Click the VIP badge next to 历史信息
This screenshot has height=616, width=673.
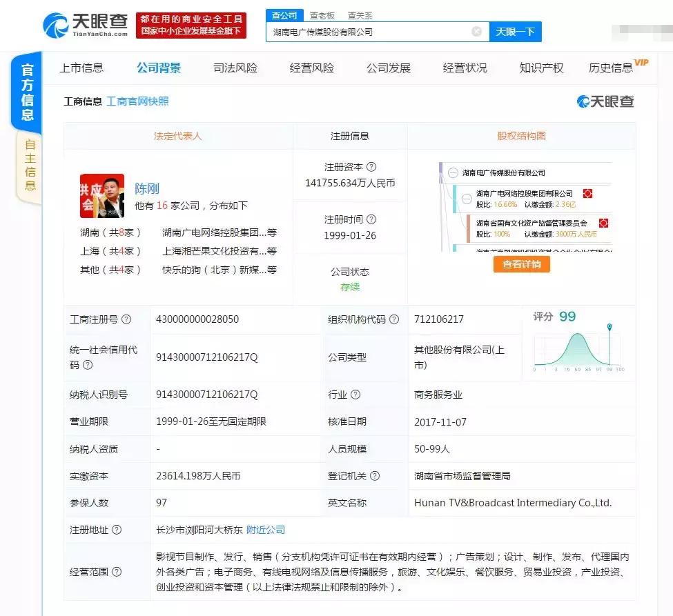coord(642,61)
